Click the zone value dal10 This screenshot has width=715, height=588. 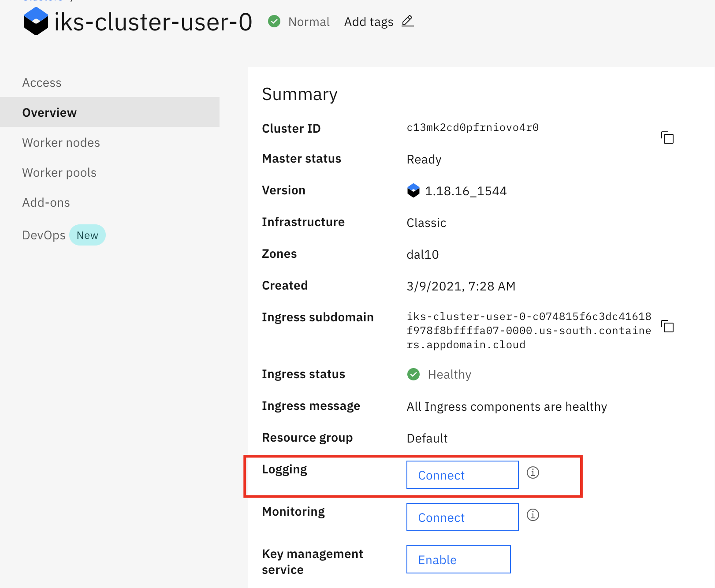click(x=422, y=254)
